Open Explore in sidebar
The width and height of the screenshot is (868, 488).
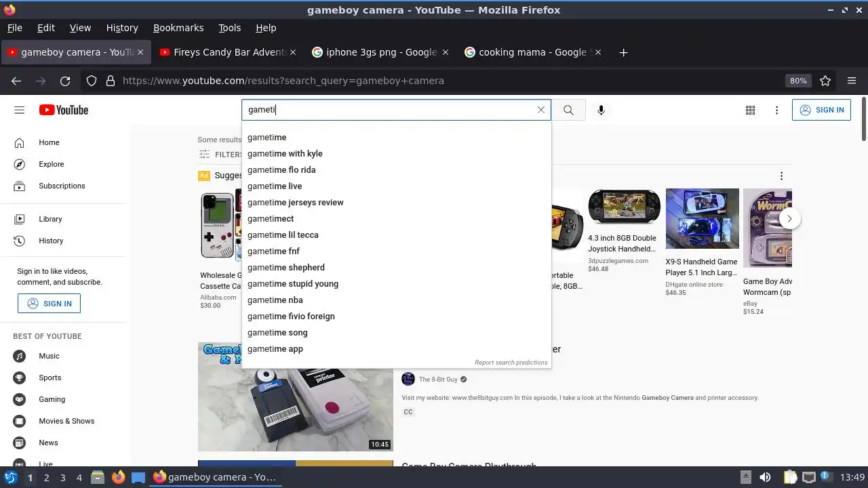(51, 164)
